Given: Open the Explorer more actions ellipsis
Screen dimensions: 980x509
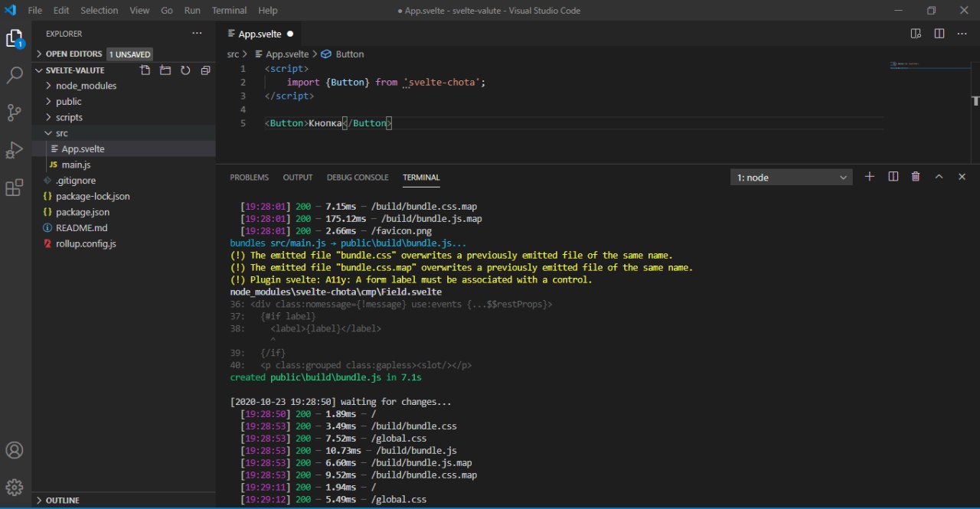Looking at the screenshot, I should pyautogui.click(x=198, y=34).
